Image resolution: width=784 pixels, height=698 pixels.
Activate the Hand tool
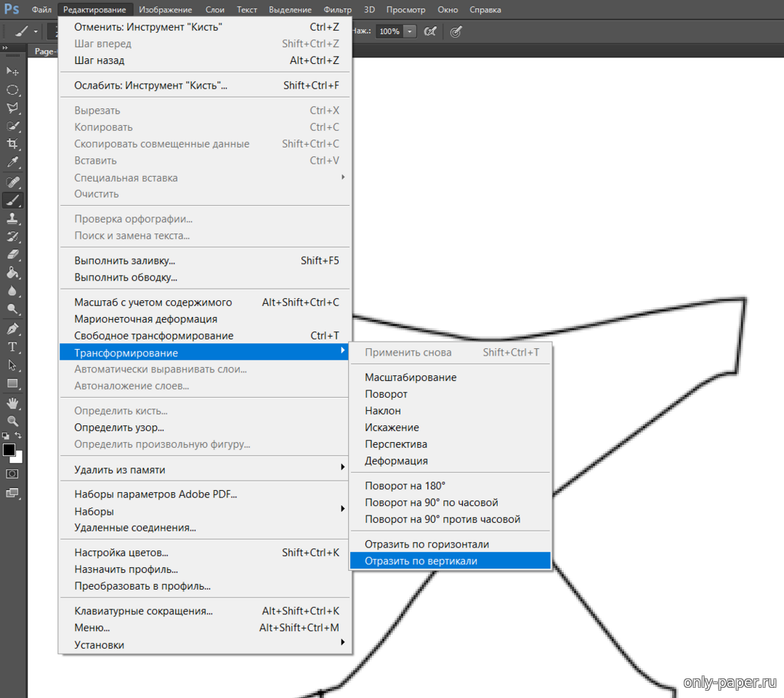[x=13, y=403]
